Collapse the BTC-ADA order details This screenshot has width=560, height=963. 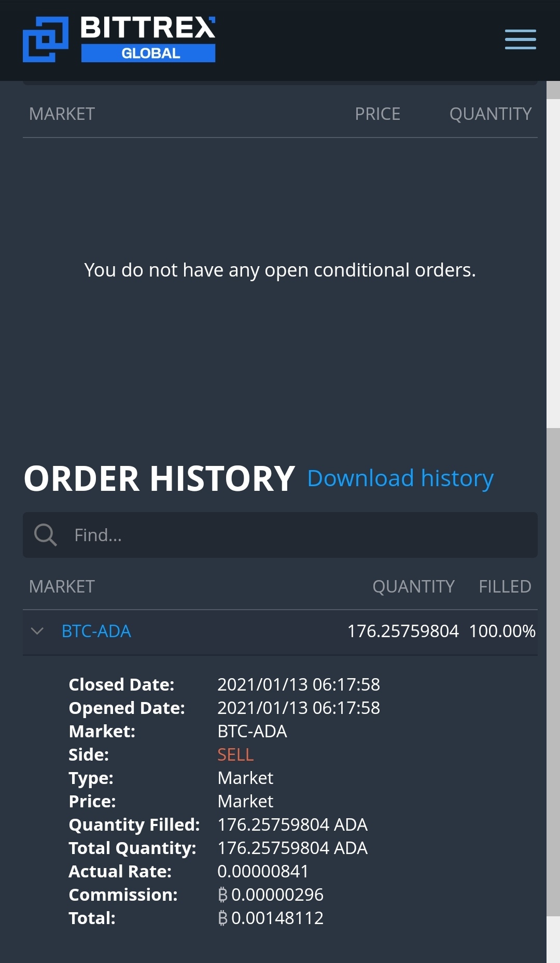(37, 631)
